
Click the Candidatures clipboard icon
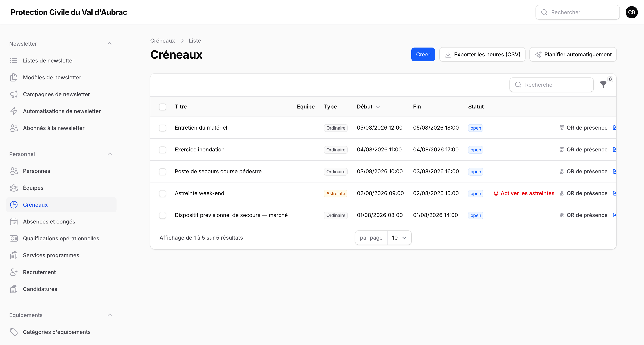[x=14, y=289]
